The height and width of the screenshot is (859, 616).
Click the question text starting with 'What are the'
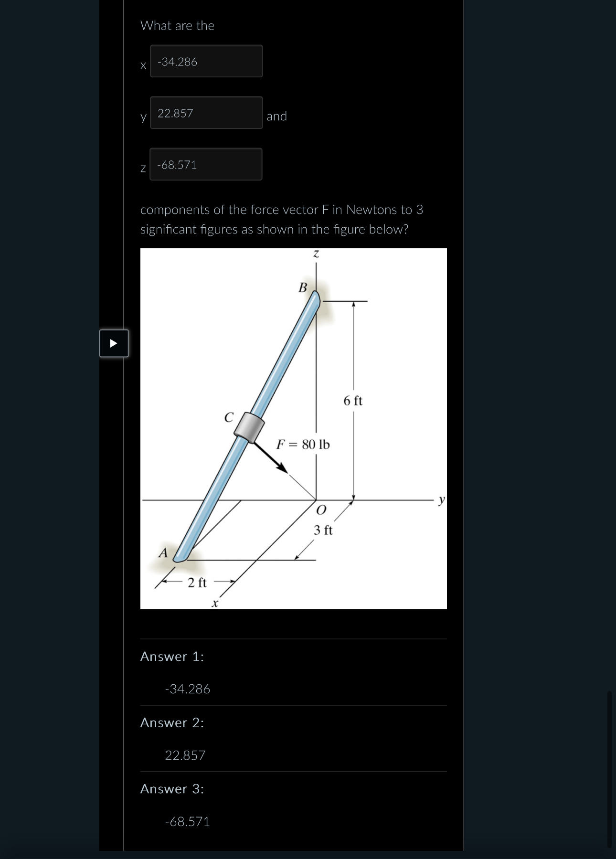pos(177,26)
